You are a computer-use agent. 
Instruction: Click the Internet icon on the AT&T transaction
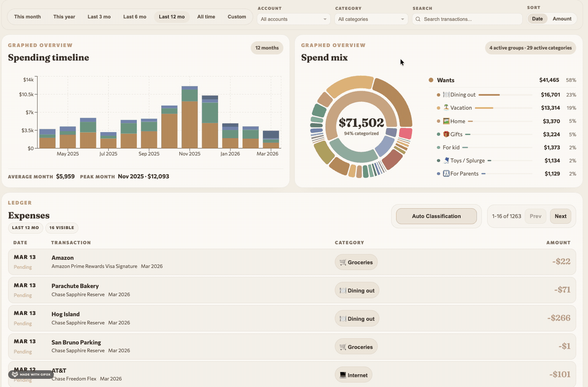(x=342, y=374)
